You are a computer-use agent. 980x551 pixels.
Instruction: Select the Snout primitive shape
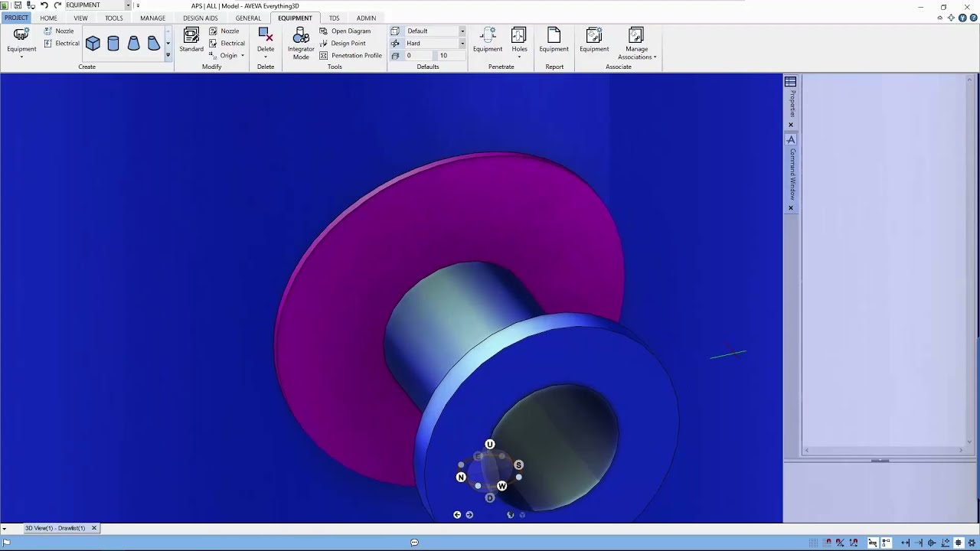tap(154, 44)
